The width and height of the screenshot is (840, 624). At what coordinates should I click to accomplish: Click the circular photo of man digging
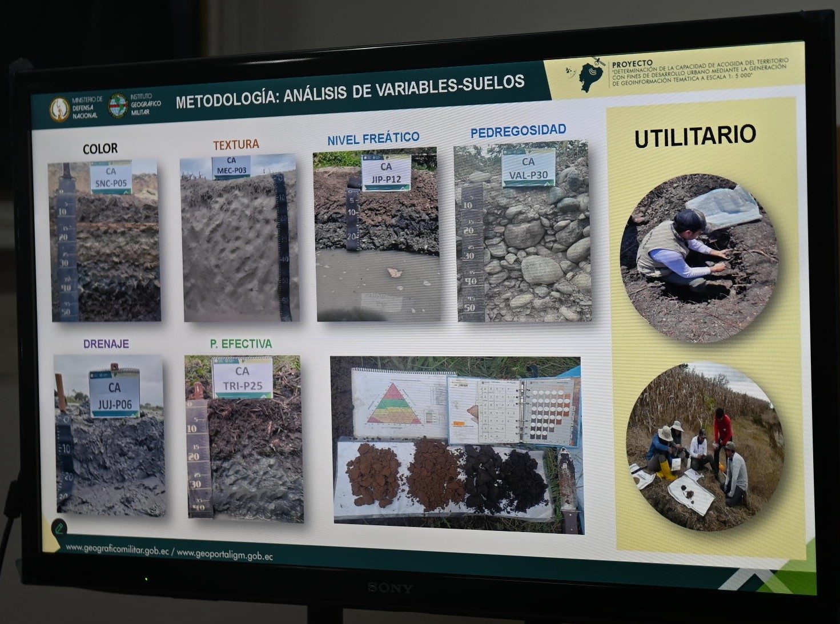698,258
